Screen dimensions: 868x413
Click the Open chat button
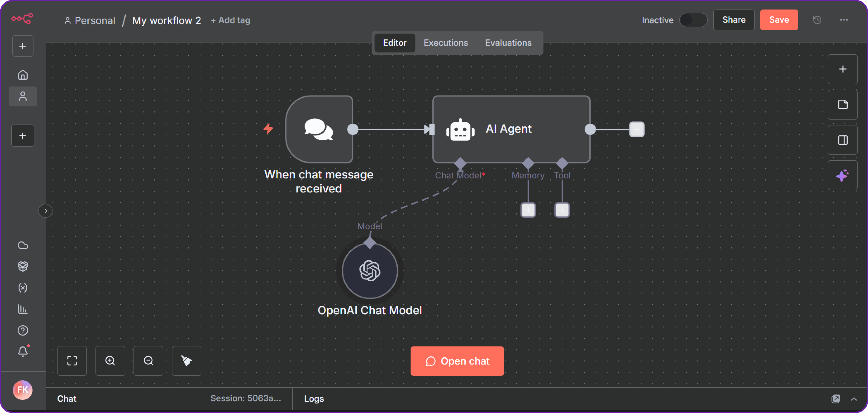(457, 361)
